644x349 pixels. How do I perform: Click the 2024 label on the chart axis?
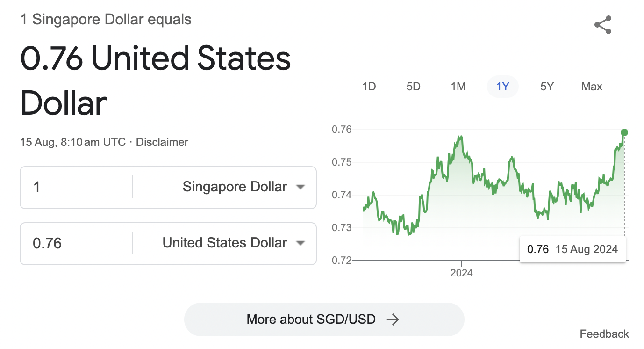point(461,272)
